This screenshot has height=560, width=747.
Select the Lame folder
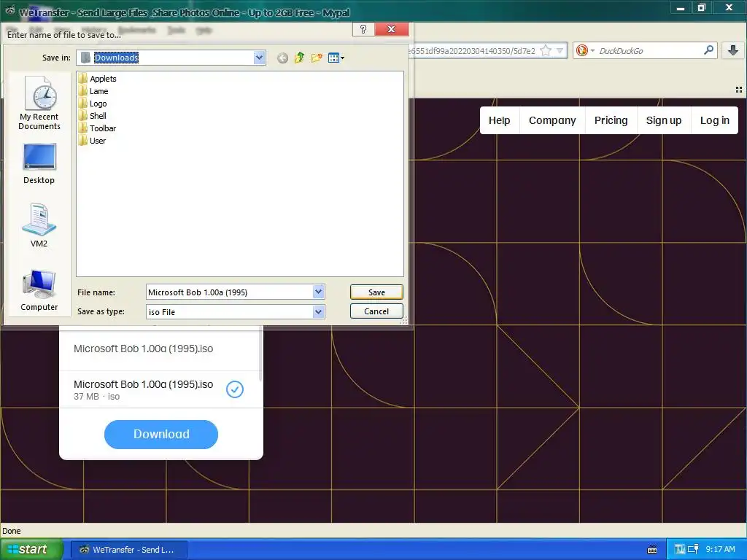pos(93,91)
